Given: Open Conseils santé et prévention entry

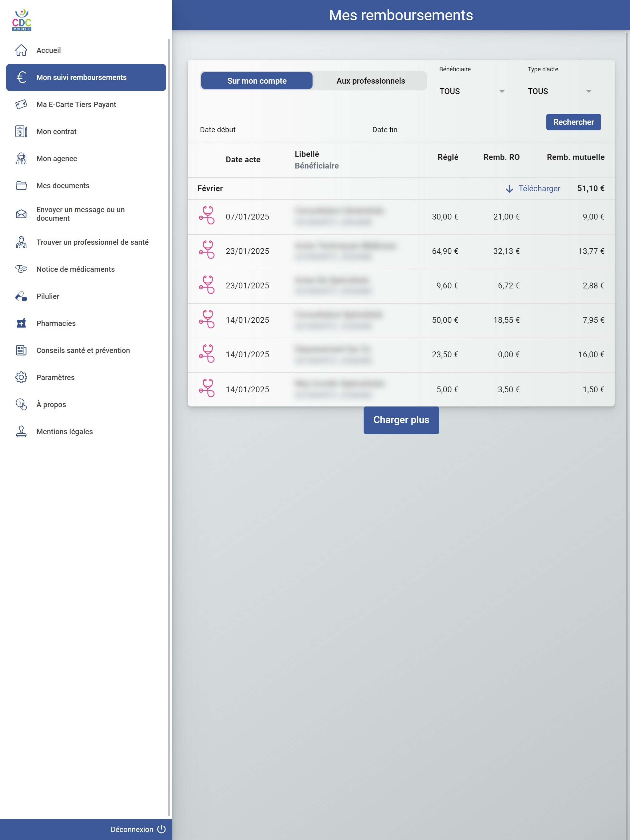Looking at the screenshot, I should [86, 350].
